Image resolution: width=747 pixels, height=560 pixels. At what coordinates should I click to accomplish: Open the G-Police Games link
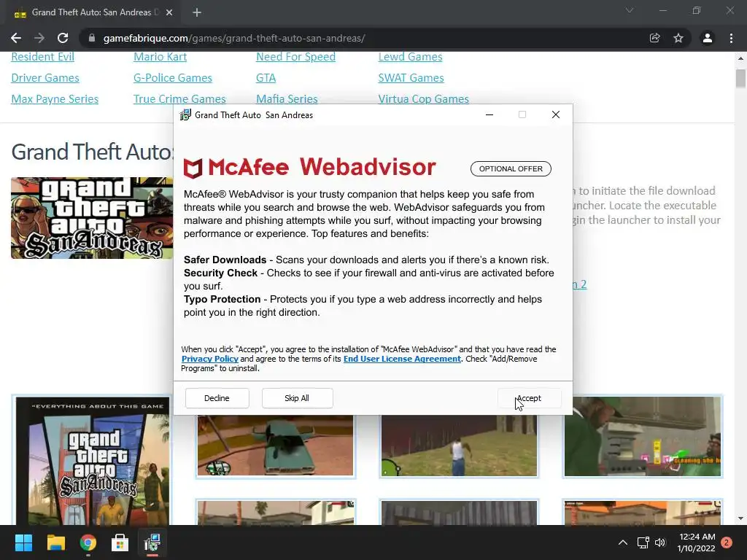pyautogui.click(x=172, y=77)
